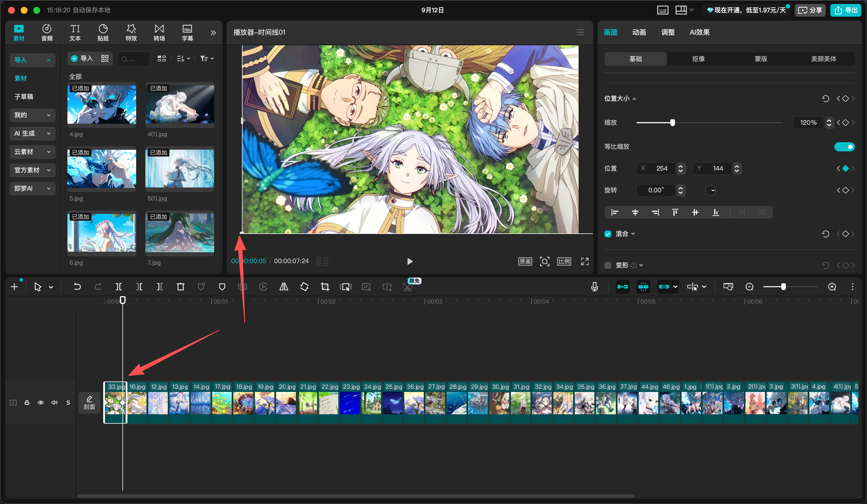867x504 pixels.
Task: Reset 位置大小 with the reset arrow
Action: coord(825,99)
